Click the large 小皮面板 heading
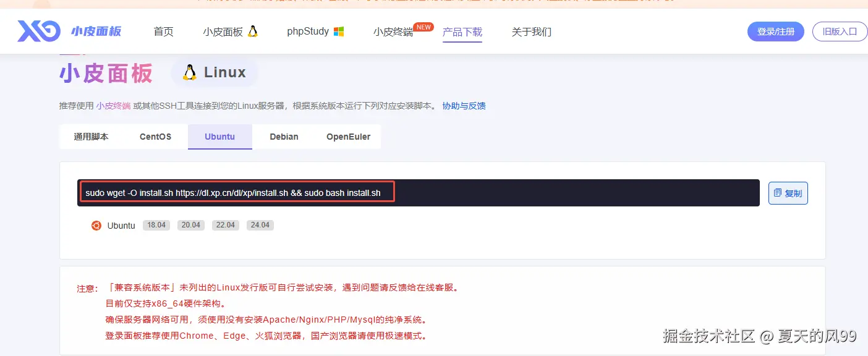The width and height of the screenshot is (868, 356). point(106,74)
